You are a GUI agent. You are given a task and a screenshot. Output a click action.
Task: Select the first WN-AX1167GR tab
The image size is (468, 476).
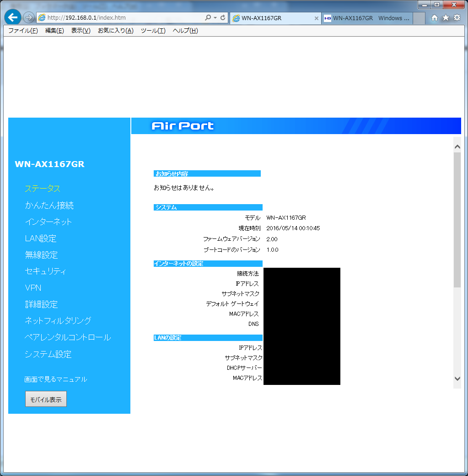click(x=275, y=18)
